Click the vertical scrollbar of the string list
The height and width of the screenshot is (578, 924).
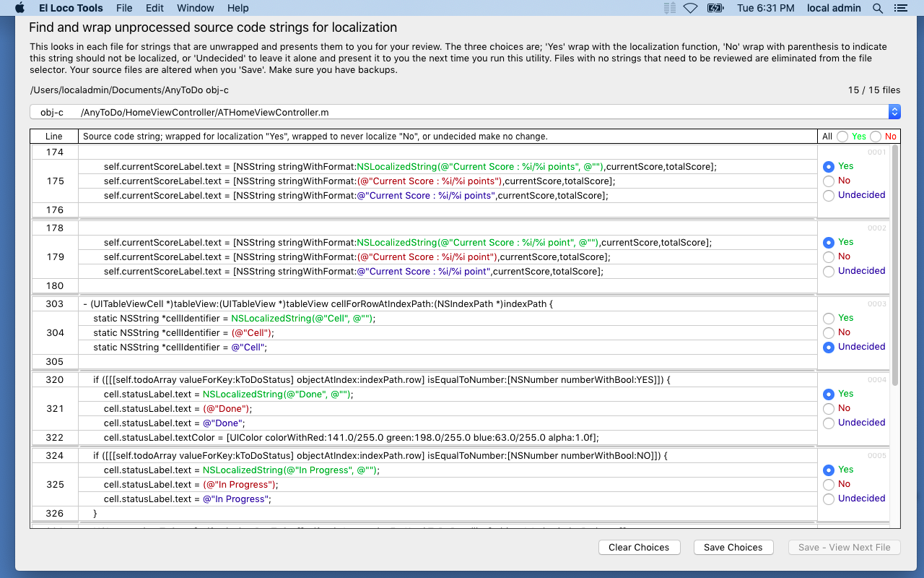tap(896, 265)
